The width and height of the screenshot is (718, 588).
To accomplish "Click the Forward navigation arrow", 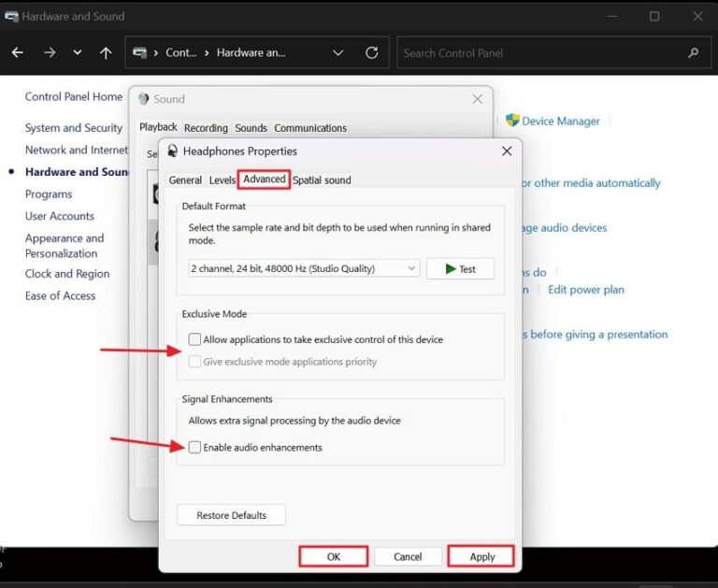I will pos(48,53).
